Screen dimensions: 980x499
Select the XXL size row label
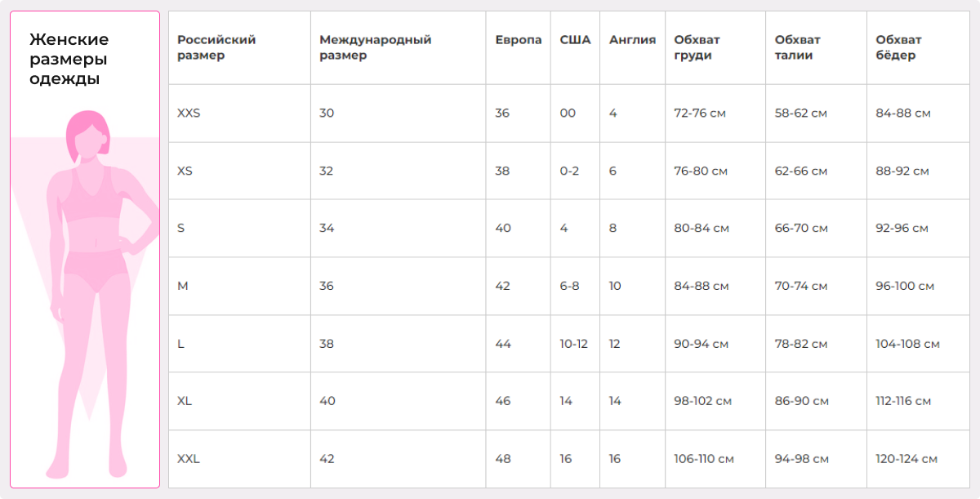189,459
